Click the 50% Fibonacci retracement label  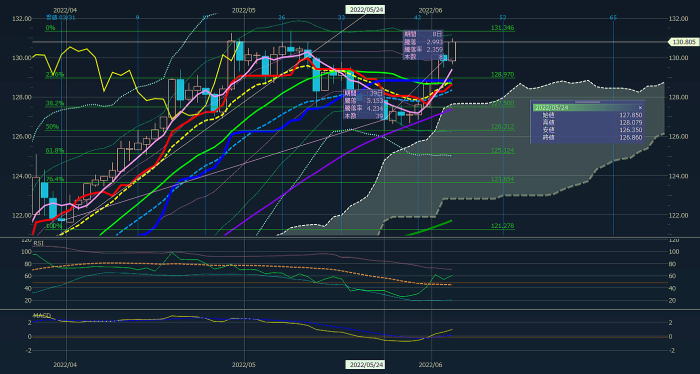coord(52,127)
